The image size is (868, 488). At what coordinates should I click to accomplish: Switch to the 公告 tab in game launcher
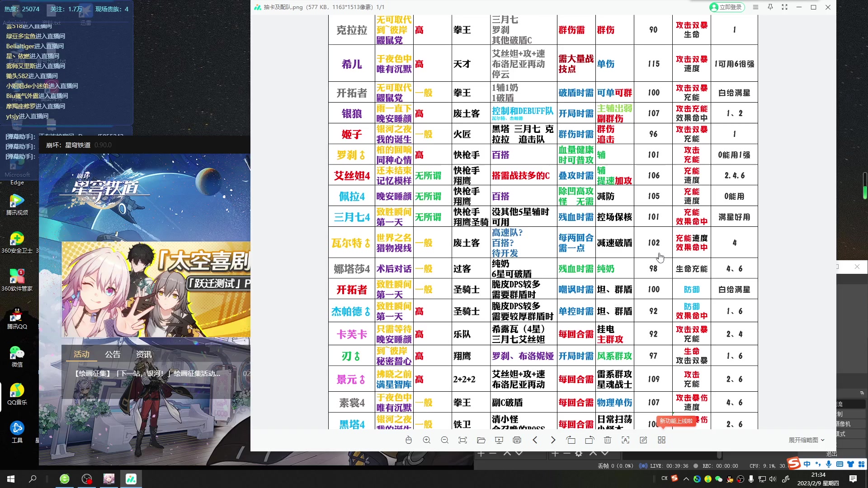pos(113,355)
